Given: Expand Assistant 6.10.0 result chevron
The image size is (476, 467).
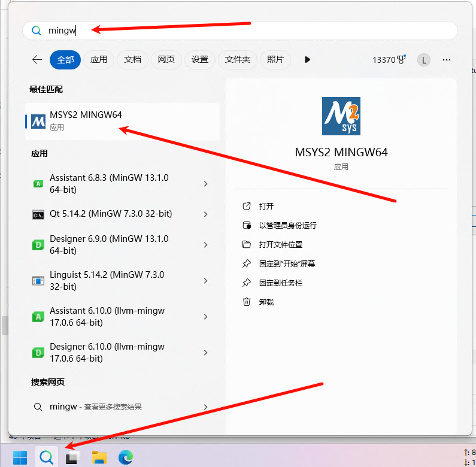Looking at the screenshot, I should coord(205,317).
